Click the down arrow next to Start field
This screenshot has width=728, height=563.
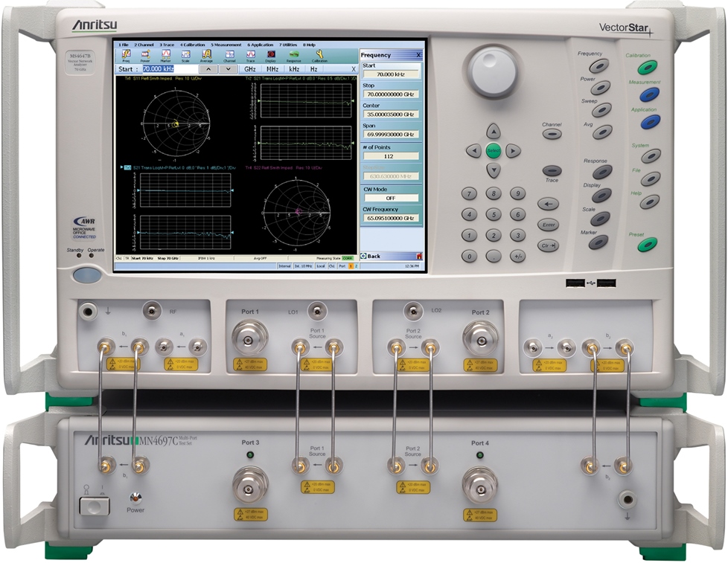click(229, 68)
